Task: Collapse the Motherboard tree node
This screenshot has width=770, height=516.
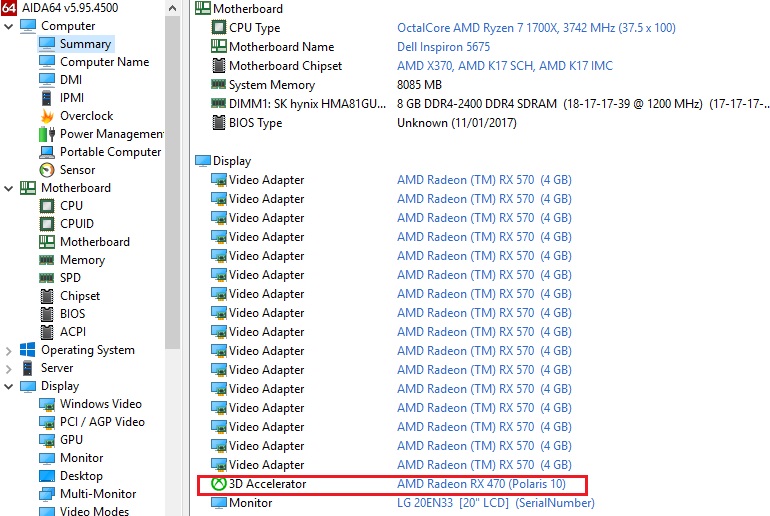Action: tap(8, 188)
